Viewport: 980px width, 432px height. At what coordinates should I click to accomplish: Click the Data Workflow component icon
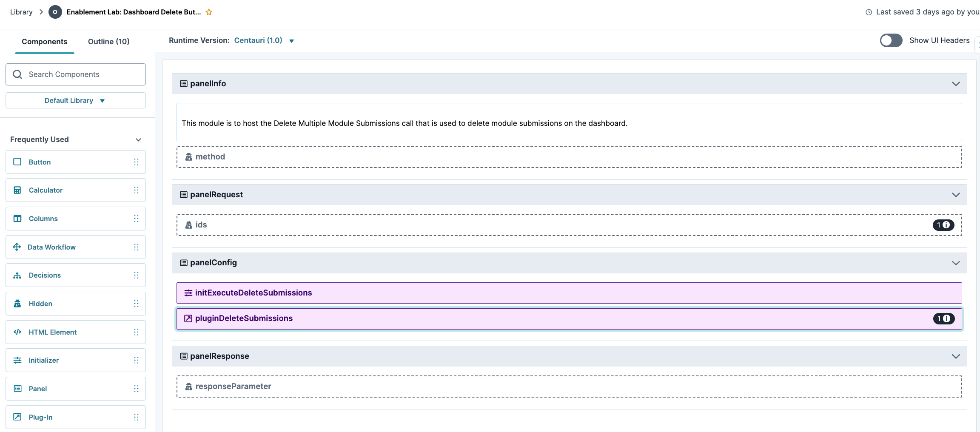(17, 247)
